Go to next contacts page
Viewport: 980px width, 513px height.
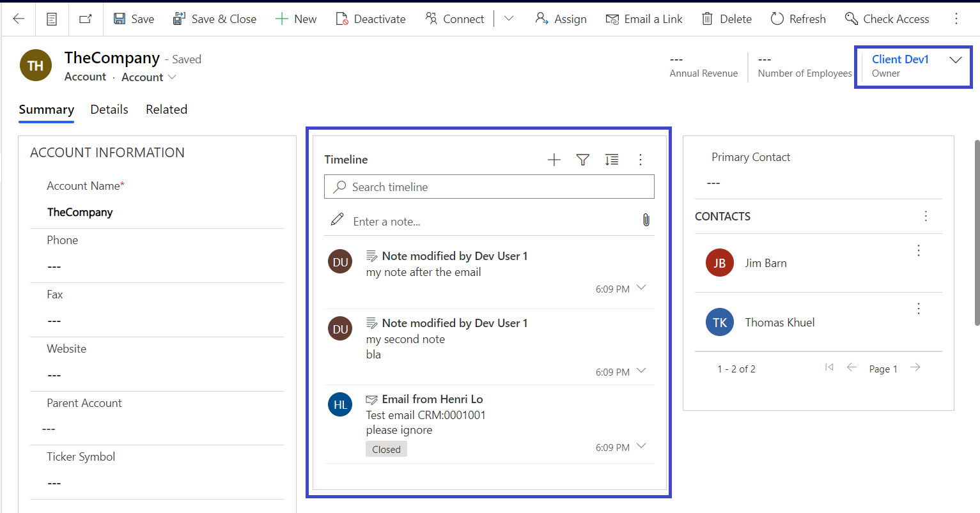[x=915, y=367]
